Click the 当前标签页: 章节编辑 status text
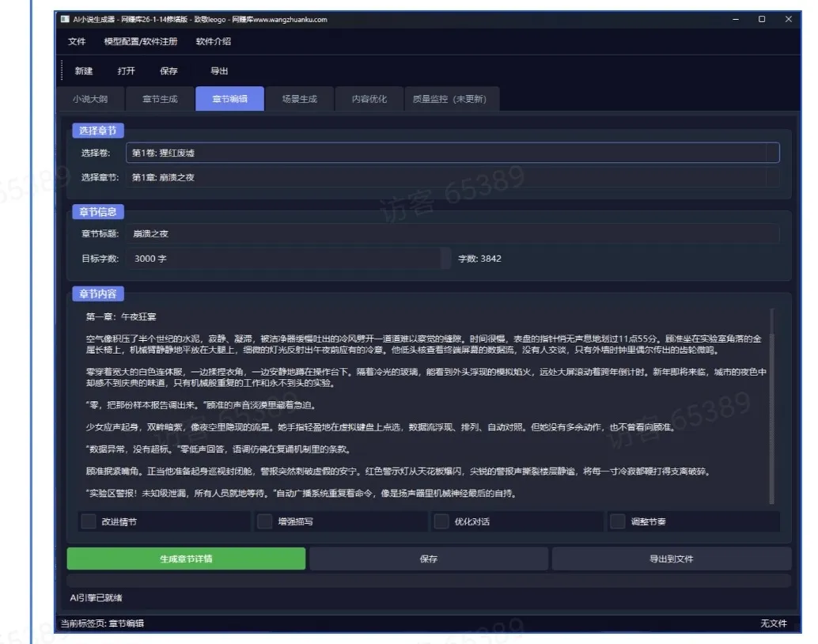This screenshot has width=818, height=644. [102, 623]
